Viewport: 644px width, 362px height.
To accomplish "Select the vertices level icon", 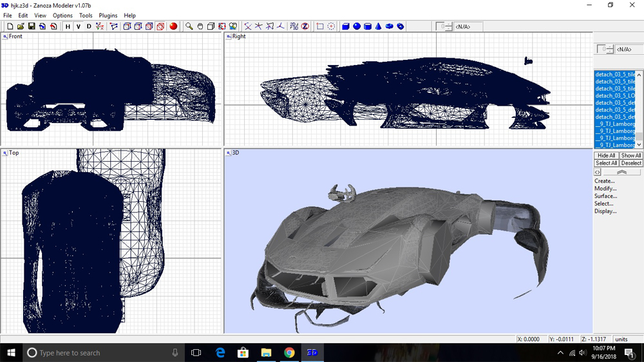I will click(100, 26).
